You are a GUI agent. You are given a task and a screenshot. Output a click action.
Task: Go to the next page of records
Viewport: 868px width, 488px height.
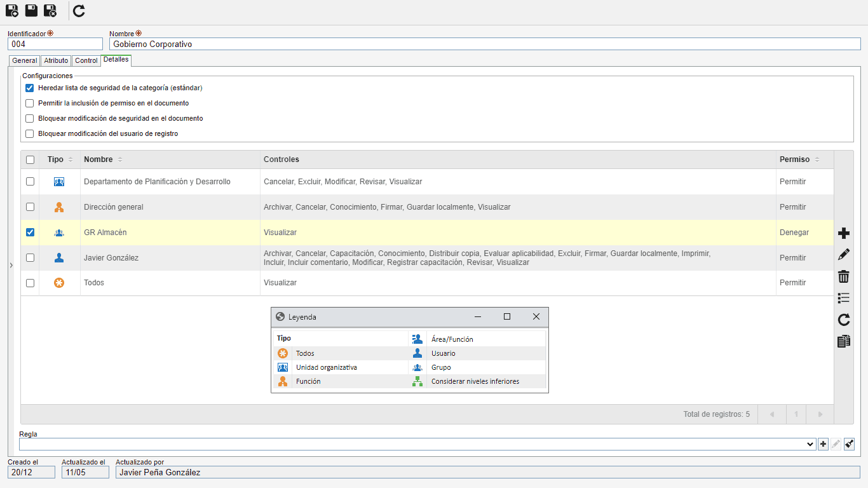coord(820,414)
